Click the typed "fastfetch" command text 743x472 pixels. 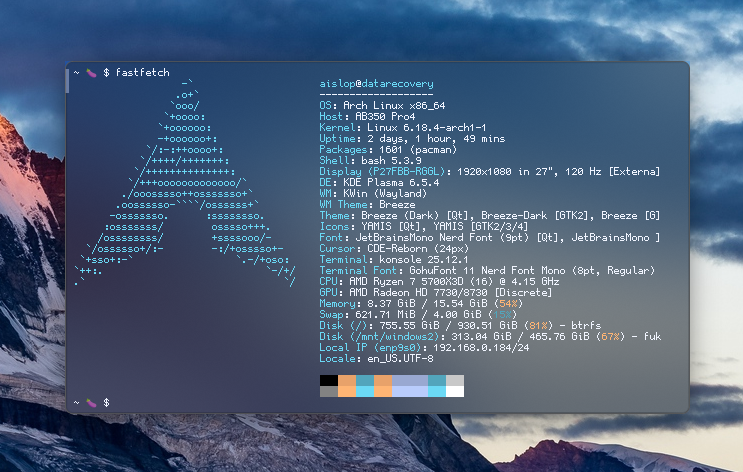142,73
